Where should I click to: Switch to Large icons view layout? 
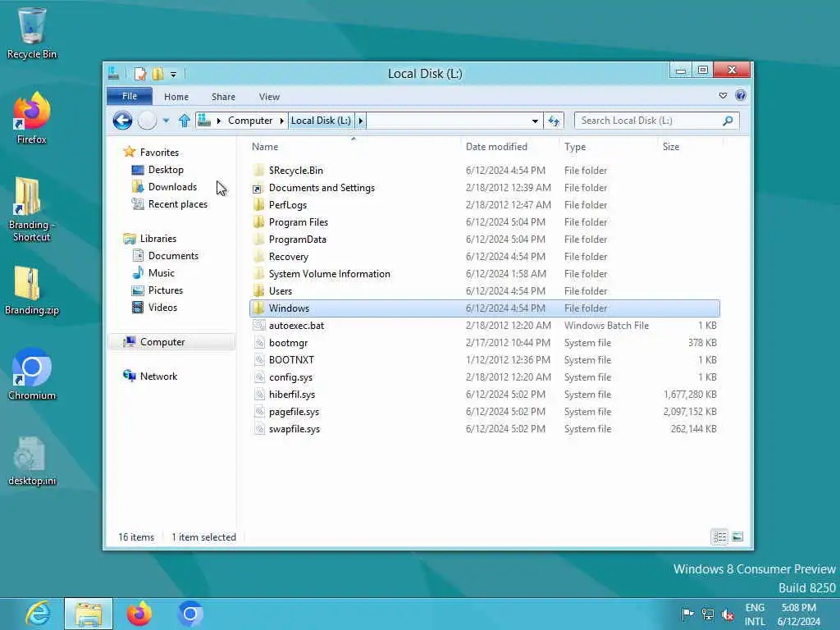[x=737, y=536]
